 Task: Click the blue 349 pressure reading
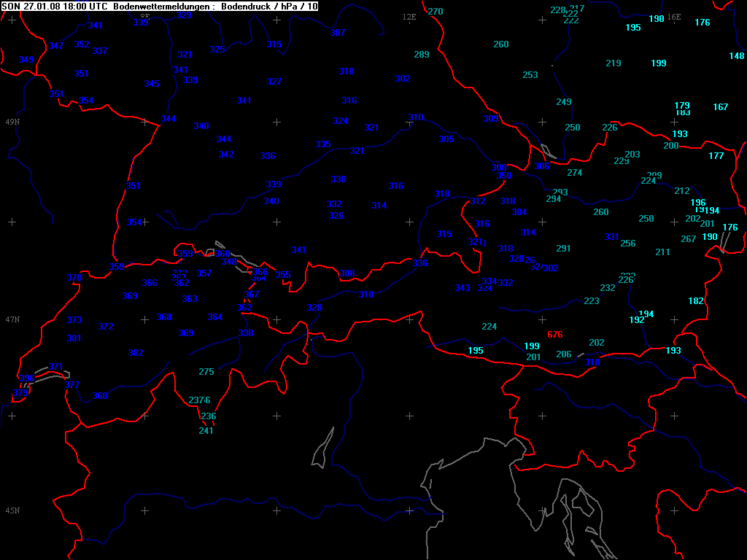26,60
